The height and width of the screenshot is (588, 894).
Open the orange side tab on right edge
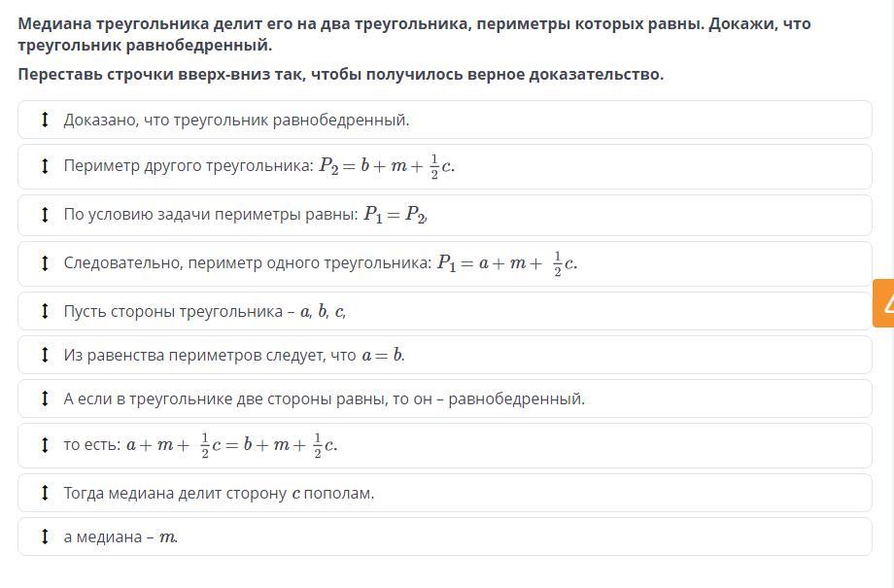click(883, 303)
